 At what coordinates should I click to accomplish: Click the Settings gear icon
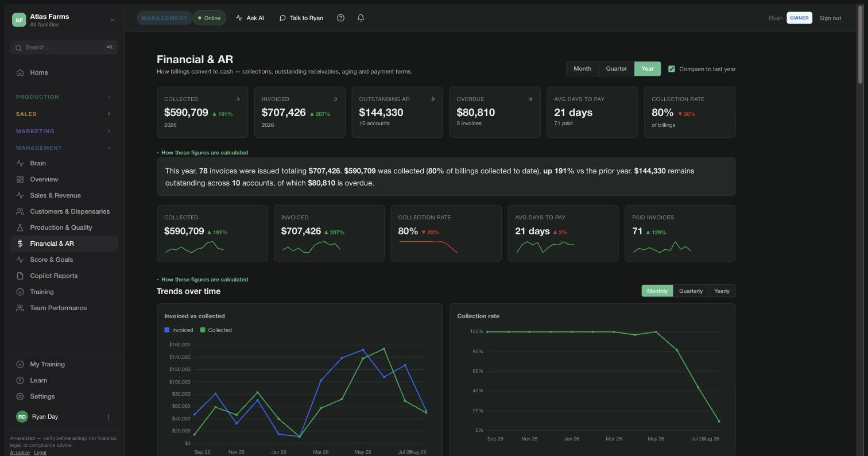[20, 396]
